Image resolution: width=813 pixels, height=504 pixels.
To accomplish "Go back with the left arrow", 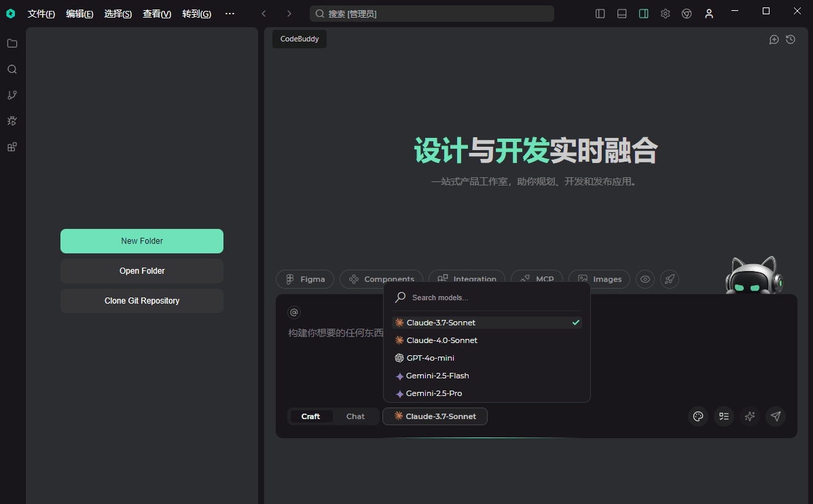I will [x=264, y=14].
